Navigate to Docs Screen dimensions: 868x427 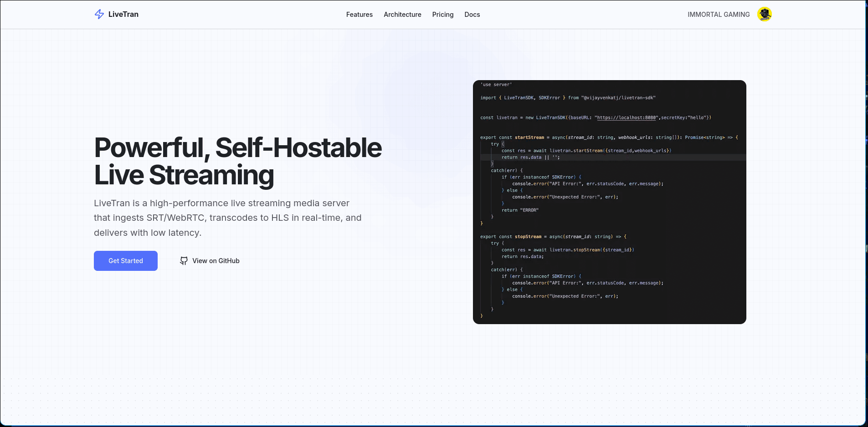pyautogui.click(x=472, y=15)
